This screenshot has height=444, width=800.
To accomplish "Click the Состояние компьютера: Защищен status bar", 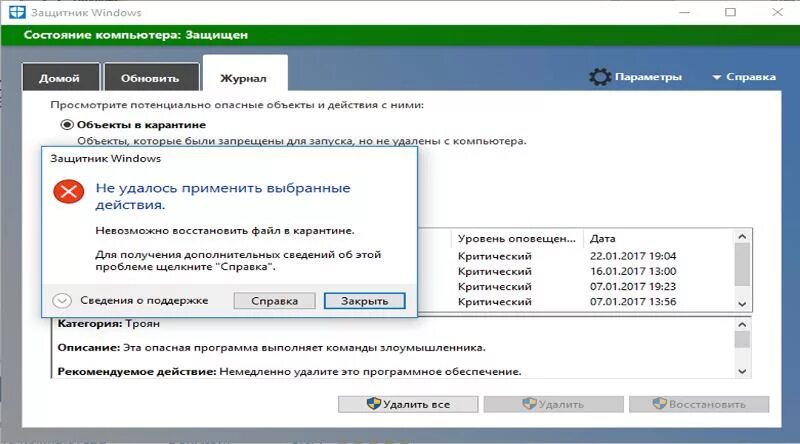I will pos(400,35).
